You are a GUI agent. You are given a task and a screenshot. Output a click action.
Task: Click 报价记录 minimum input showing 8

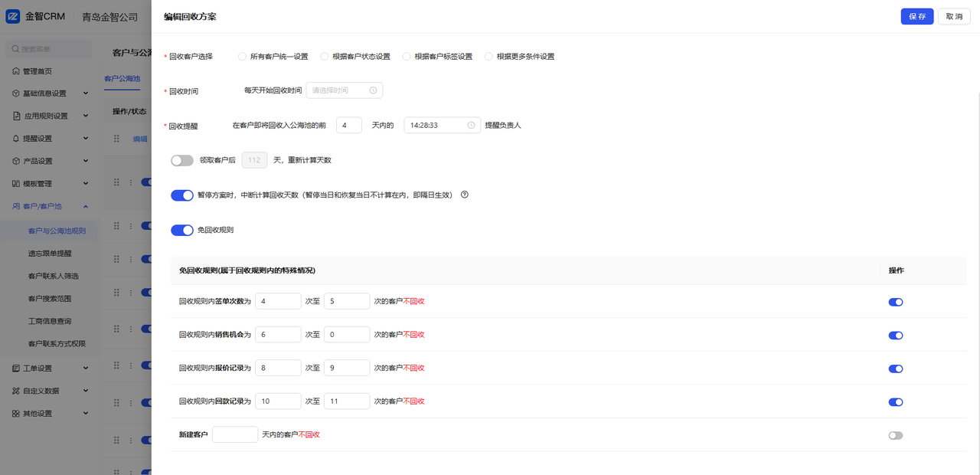tap(278, 368)
